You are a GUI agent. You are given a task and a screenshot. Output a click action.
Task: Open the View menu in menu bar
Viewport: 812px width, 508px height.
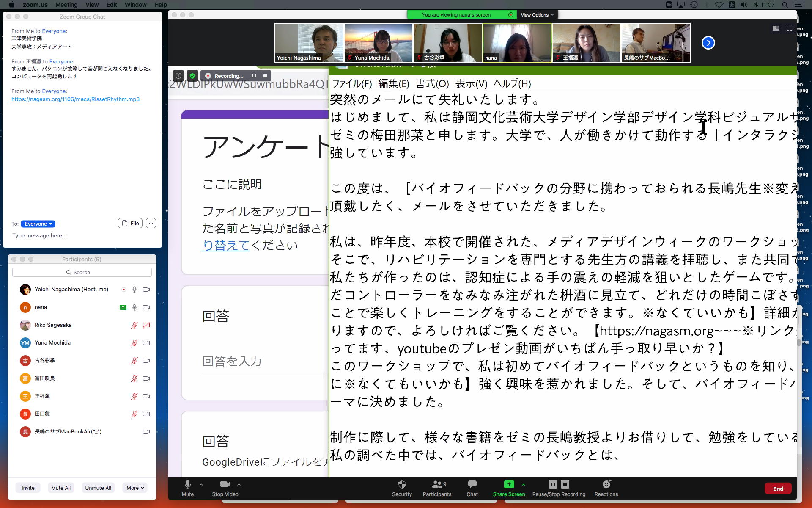[92, 5]
